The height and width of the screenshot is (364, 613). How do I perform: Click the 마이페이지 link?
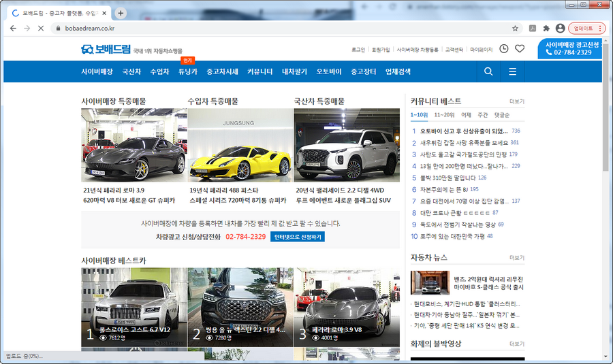[482, 50]
